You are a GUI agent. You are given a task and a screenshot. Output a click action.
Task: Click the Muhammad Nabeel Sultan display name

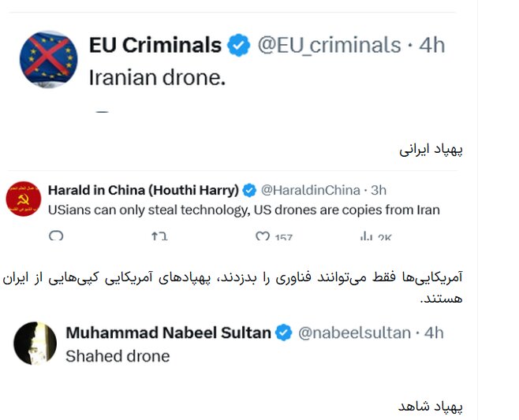tap(168, 333)
